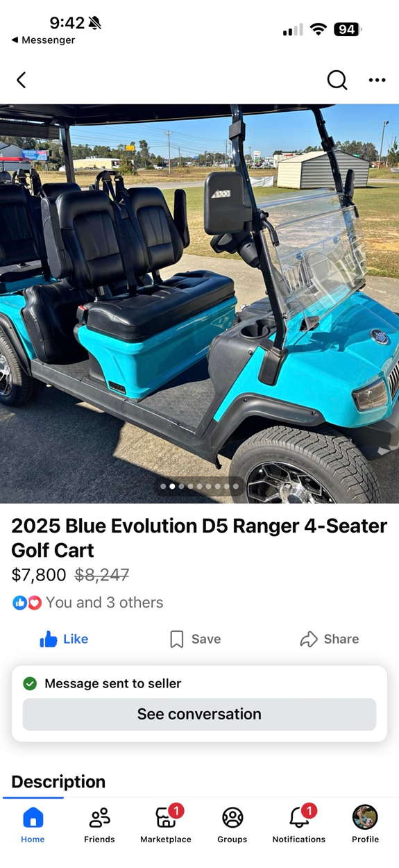Open search with magnifying glass icon
The width and height of the screenshot is (399, 868).
[337, 80]
